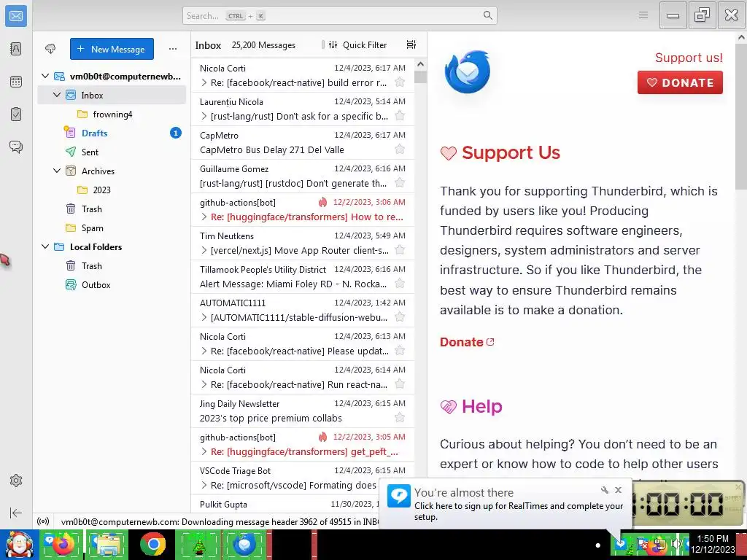The height and width of the screenshot is (560, 747).
Task: Click Thunderbird taskbar button
Action: coord(244,544)
